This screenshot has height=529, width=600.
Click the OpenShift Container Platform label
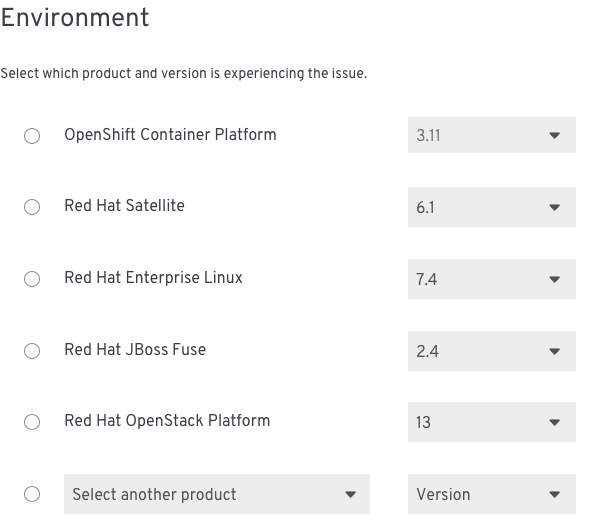click(x=170, y=135)
